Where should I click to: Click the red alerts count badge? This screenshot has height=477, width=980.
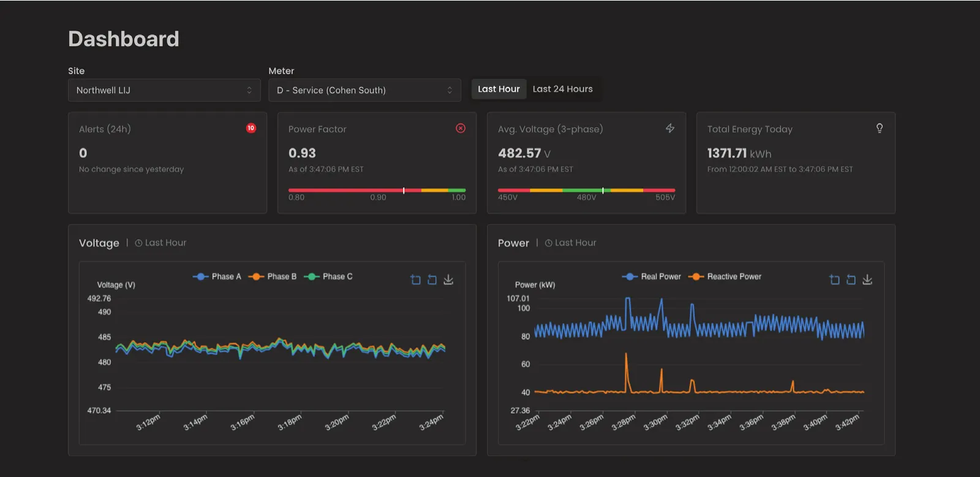(251, 128)
